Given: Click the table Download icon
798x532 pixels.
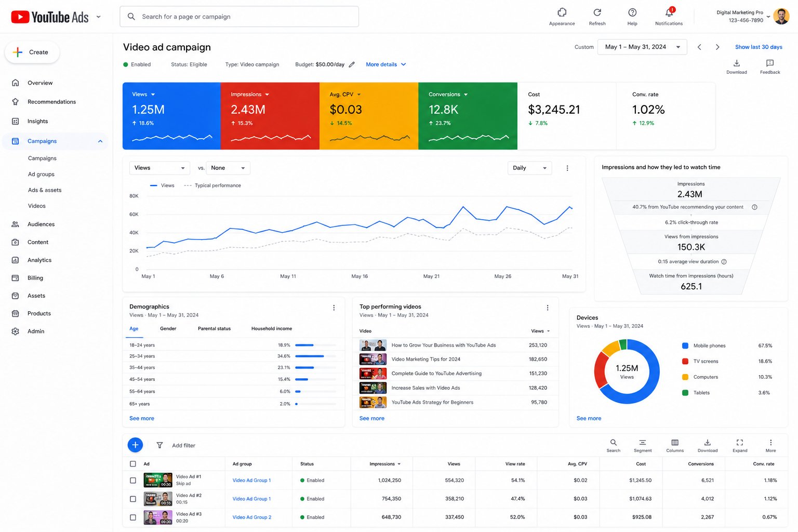Looking at the screenshot, I should pyautogui.click(x=708, y=443).
